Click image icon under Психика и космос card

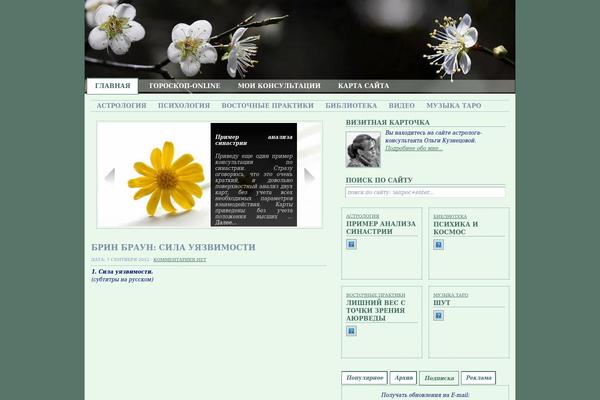pyautogui.click(x=438, y=244)
